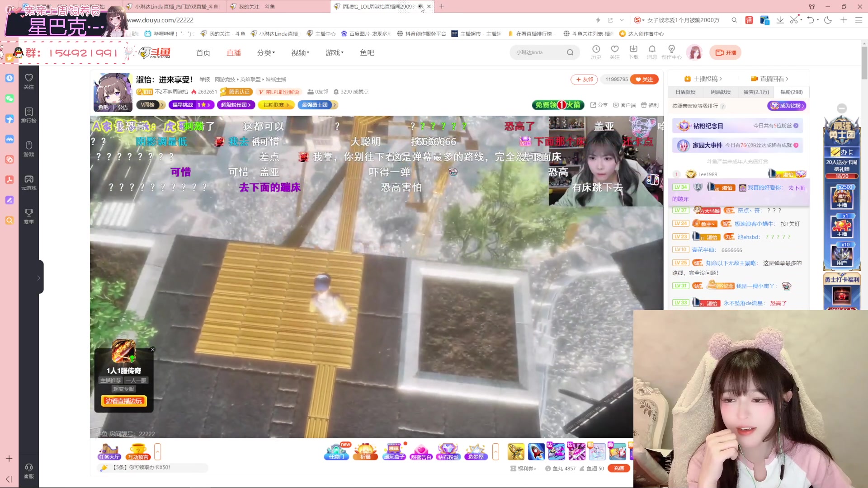
Task: Open the 任意门 activity icon
Action: click(336, 451)
